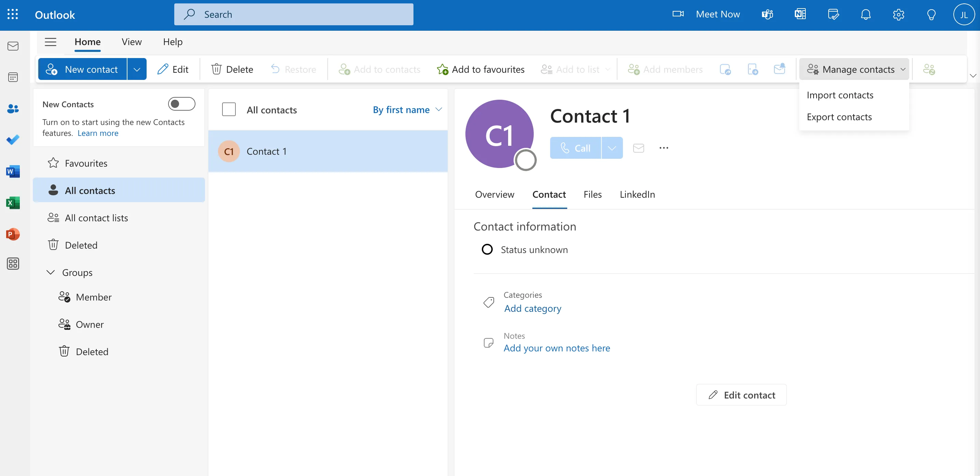The height and width of the screenshot is (476, 980).
Task: Add Contact 1 to favourites
Action: [480, 69]
